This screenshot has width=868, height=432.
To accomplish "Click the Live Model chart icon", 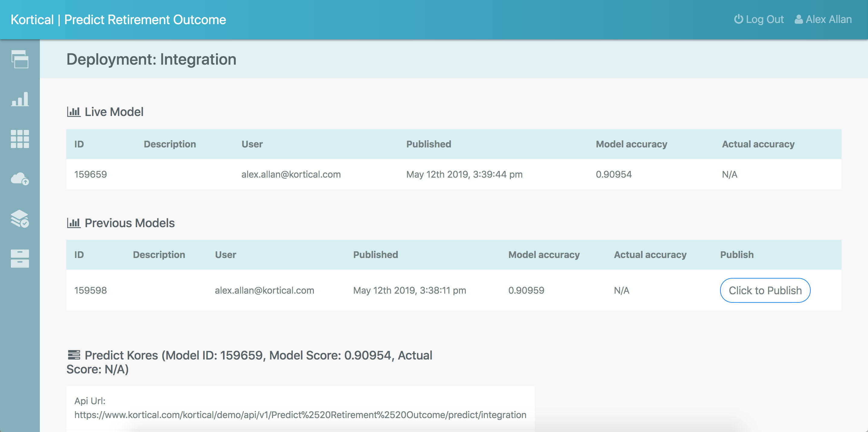I will tap(73, 112).
